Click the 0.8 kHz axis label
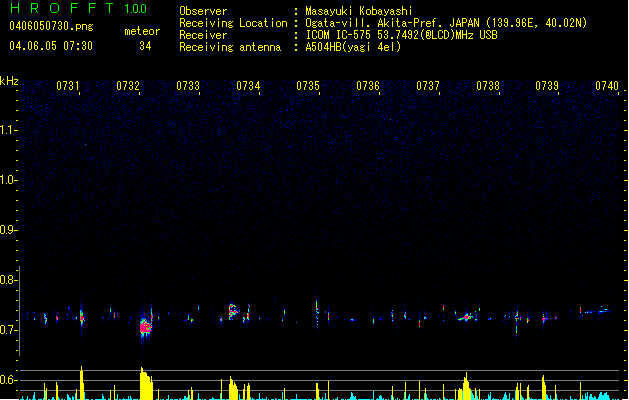This screenshot has height=400, width=629. 8,280
